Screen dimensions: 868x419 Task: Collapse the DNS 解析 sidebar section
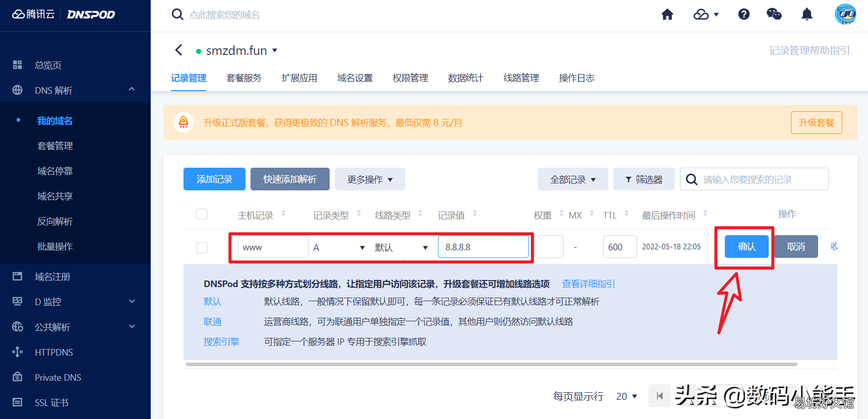click(132, 89)
